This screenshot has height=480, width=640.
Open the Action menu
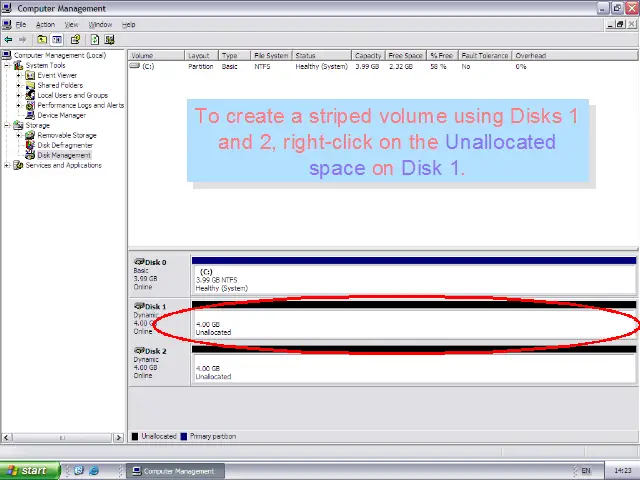(45, 24)
